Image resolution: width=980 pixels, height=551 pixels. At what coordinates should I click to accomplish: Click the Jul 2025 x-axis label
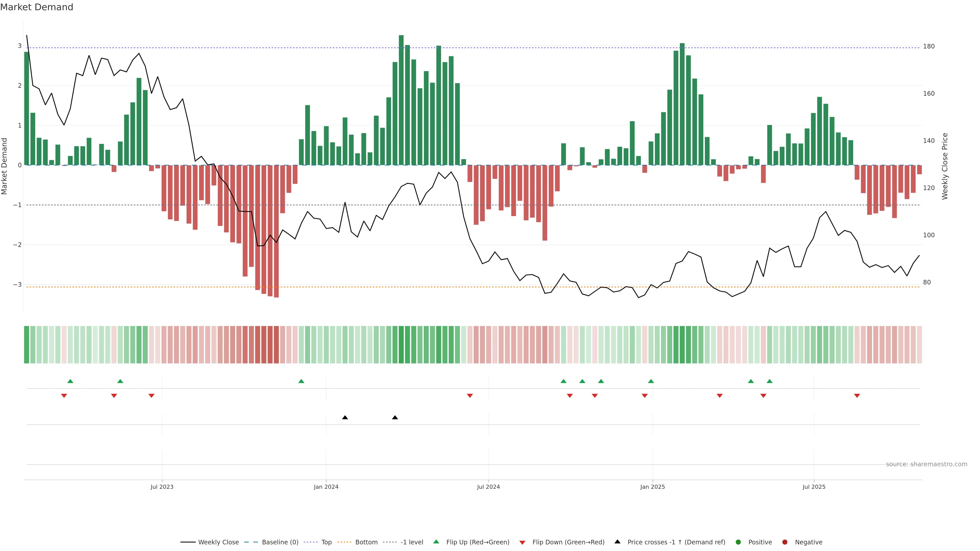point(814,487)
